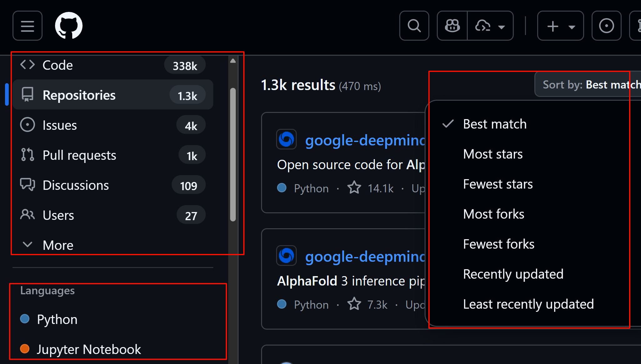This screenshot has height=364, width=641.
Task: Click the sidebar scroll up arrow
Action: click(233, 61)
